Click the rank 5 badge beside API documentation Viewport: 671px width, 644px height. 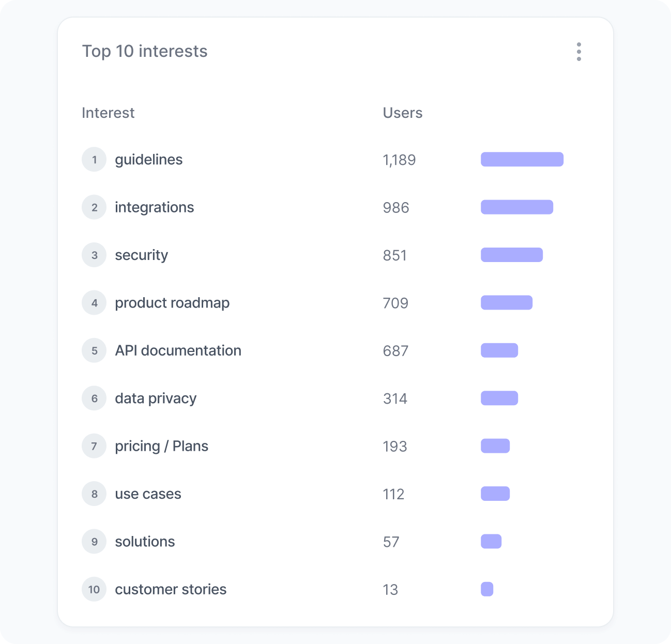pos(94,350)
